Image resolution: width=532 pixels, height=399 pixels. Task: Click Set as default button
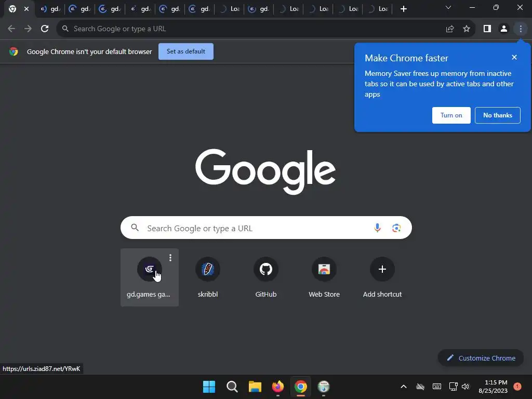coord(186,51)
